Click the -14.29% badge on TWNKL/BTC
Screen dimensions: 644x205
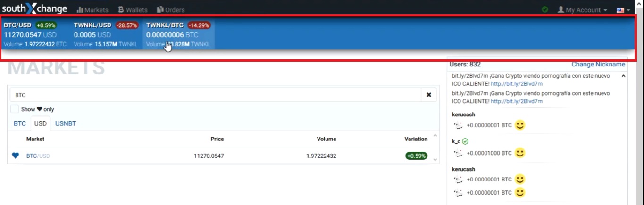tap(199, 25)
